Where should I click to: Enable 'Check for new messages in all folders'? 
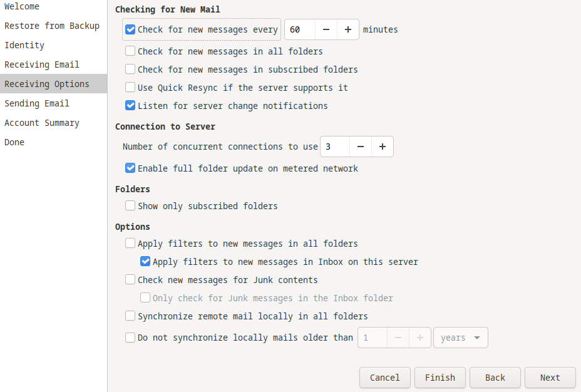tap(130, 51)
